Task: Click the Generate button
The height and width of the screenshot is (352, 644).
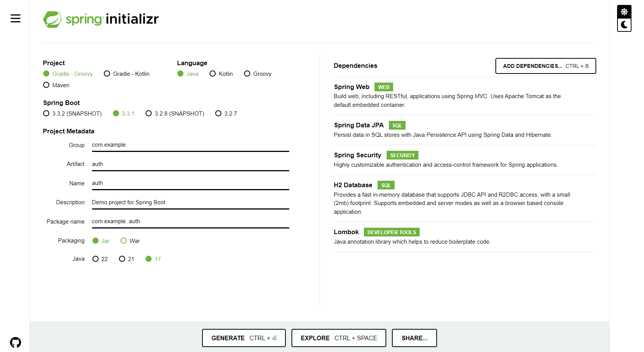Action: click(x=244, y=338)
